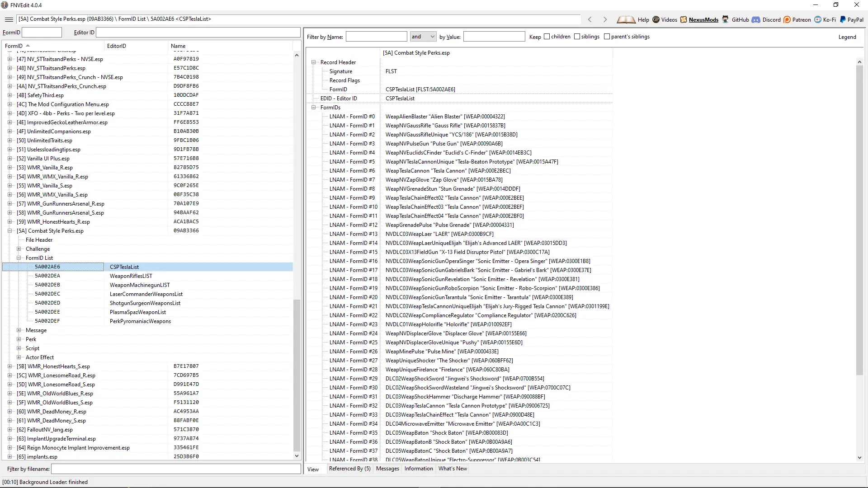Expand [4B] SafetyThird.esp plugin

point(10,95)
